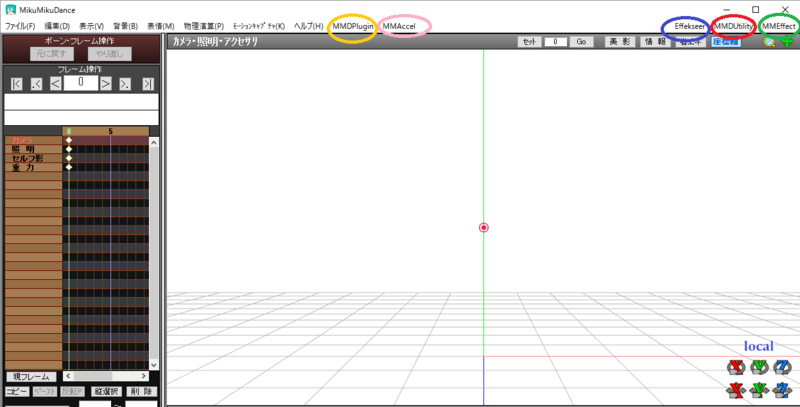Click the green Y-axis rotate icon
The height and width of the screenshot is (407, 800).
click(759, 367)
